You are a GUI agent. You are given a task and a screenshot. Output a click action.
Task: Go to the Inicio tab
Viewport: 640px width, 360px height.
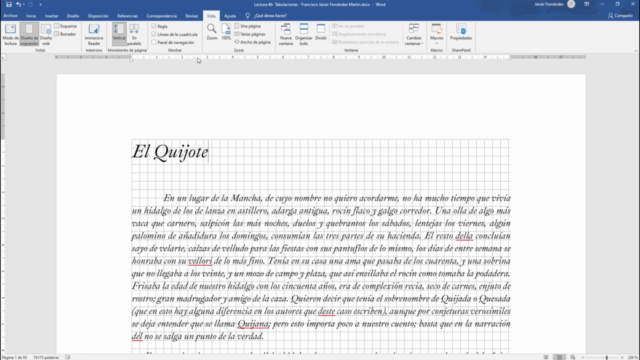pos(31,16)
